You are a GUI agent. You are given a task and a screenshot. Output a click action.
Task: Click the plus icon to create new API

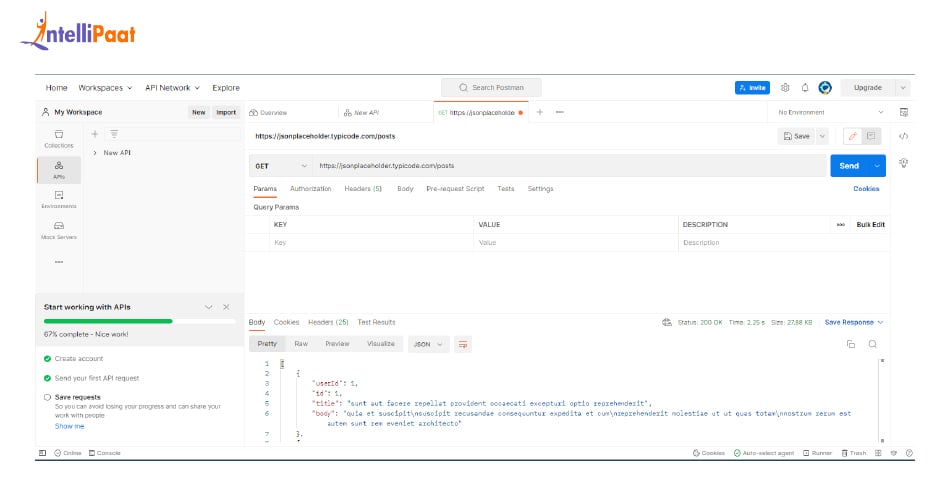(x=95, y=134)
